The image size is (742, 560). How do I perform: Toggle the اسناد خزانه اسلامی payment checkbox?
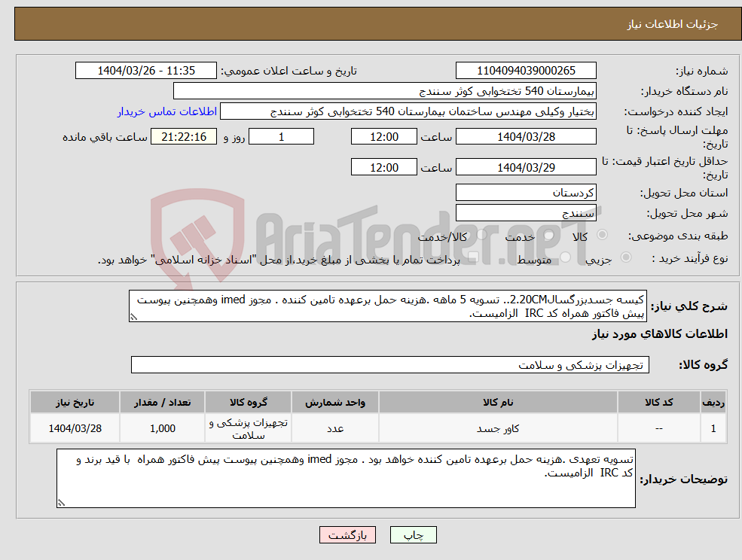pyautogui.click(x=472, y=257)
